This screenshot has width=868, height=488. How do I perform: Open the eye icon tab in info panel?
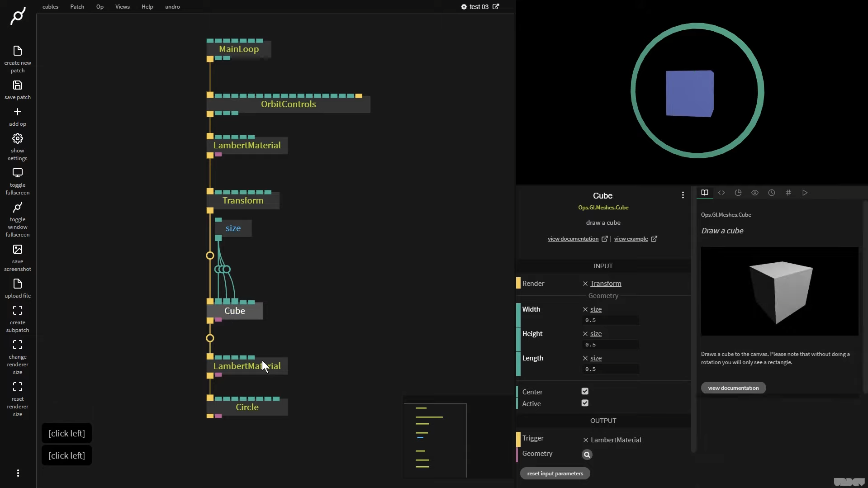coord(755,193)
